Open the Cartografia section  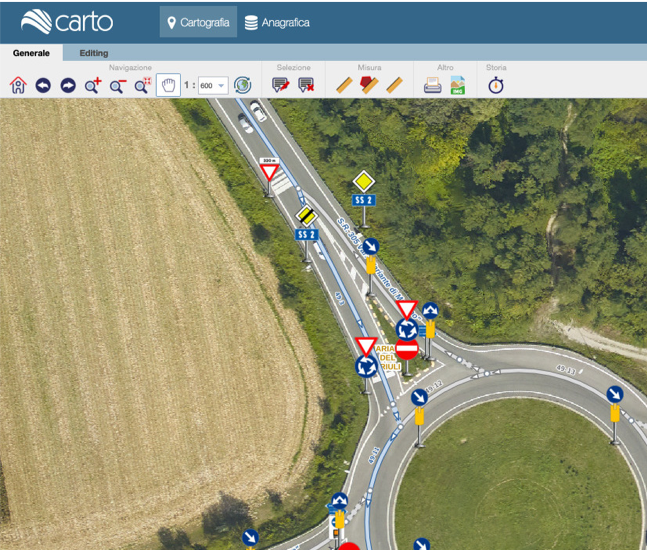coord(198,22)
